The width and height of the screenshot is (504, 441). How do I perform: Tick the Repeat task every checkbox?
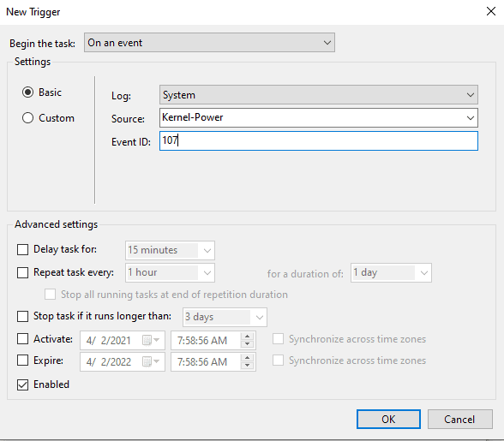click(x=22, y=272)
